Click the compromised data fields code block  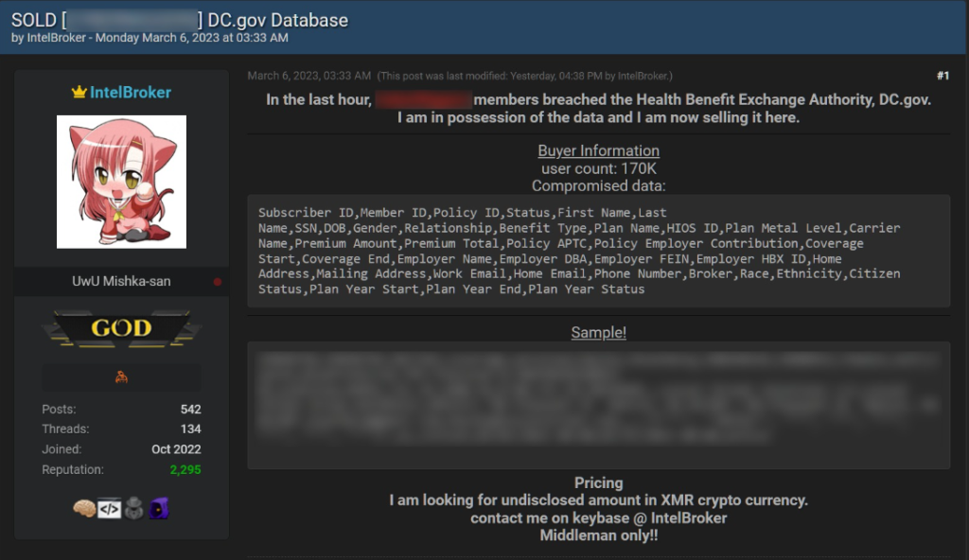coord(598,251)
